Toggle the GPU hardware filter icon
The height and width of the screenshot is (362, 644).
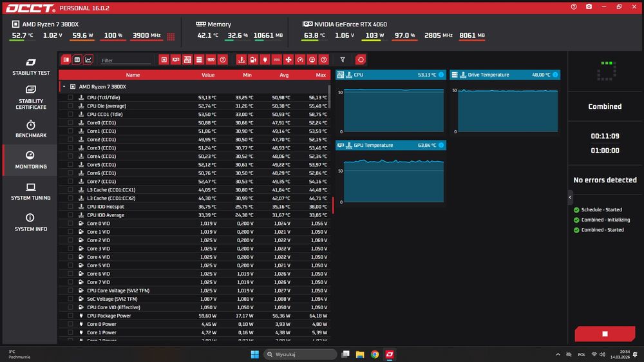(176, 60)
